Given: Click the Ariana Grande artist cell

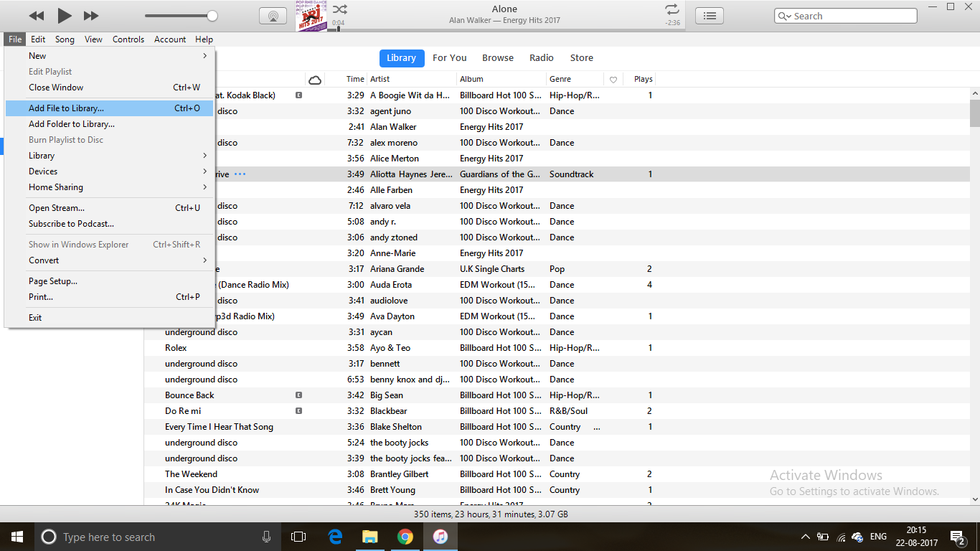Looking at the screenshot, I should click(397, 269).
